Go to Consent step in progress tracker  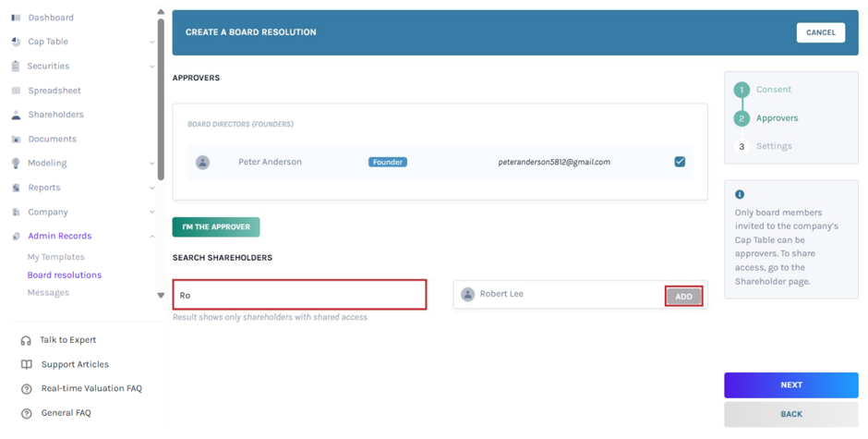pyautogui.click(x=773, y=90)
